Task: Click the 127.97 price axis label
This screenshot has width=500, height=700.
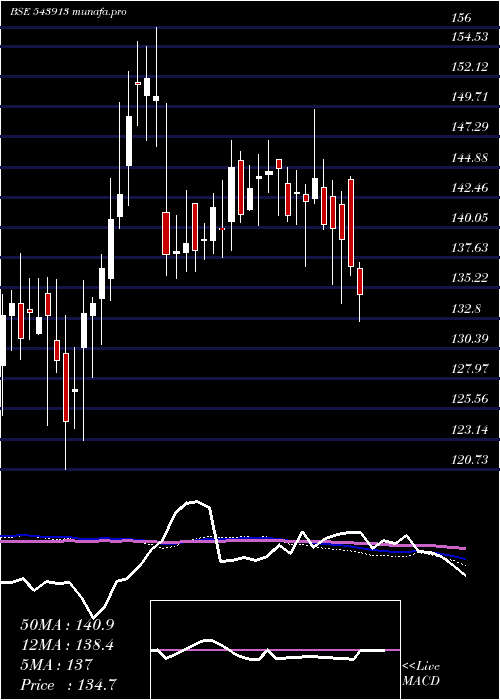Action: [x=470, y=369]
